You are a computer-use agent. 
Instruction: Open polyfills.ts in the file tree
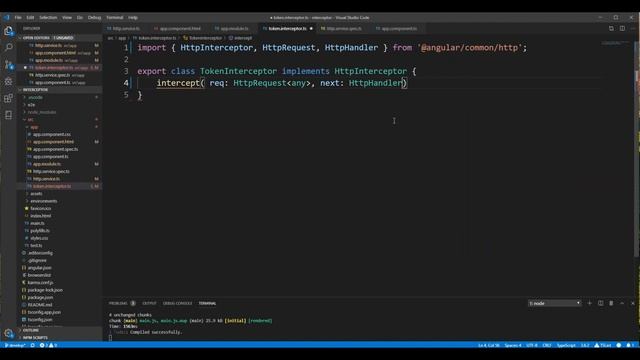pyautogui.click(x=40, y=231)
